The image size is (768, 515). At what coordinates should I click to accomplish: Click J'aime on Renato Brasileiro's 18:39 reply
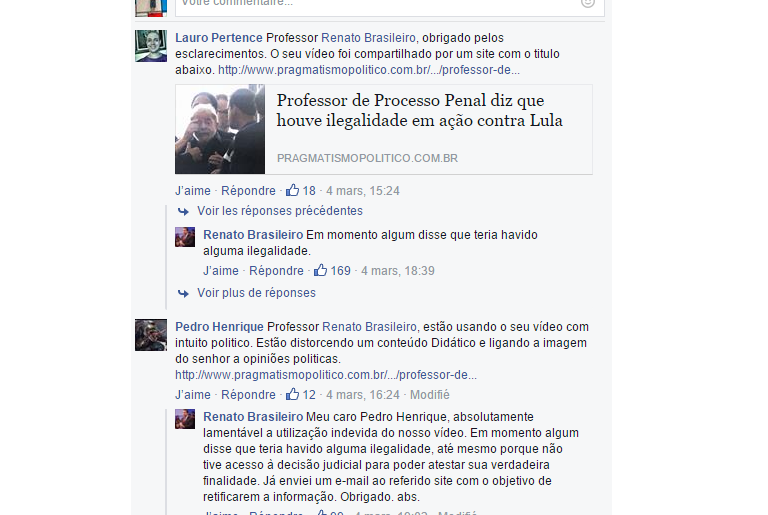(221, 270)
